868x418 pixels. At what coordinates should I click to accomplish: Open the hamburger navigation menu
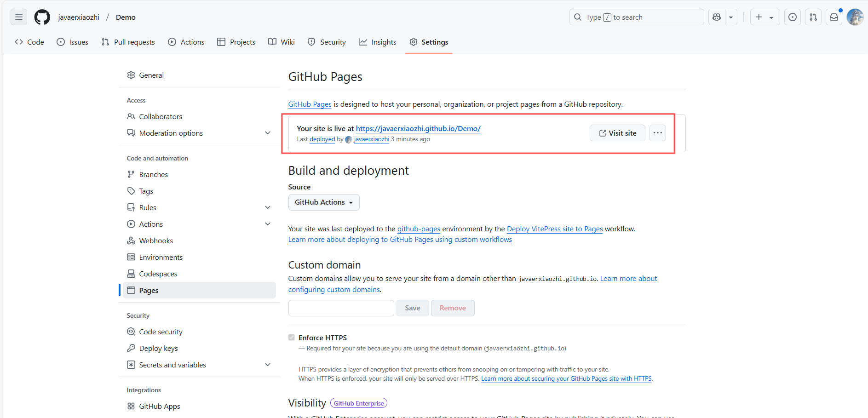[19, 17]
